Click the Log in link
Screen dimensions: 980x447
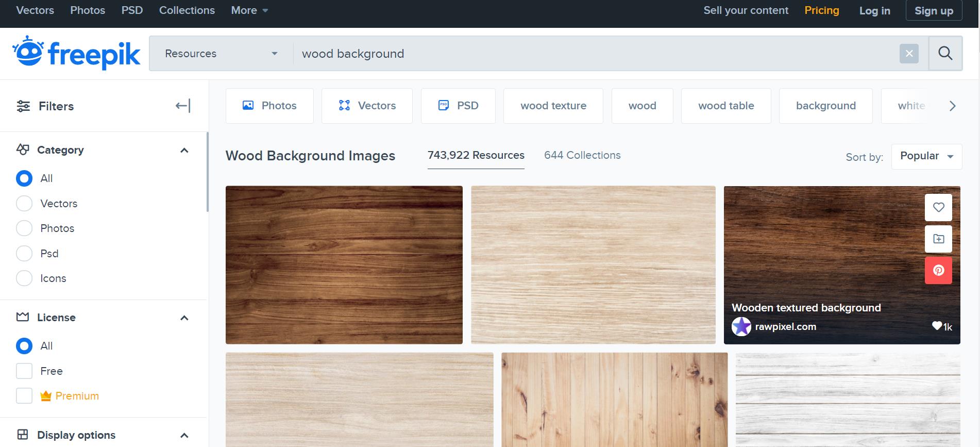point(874,10)
